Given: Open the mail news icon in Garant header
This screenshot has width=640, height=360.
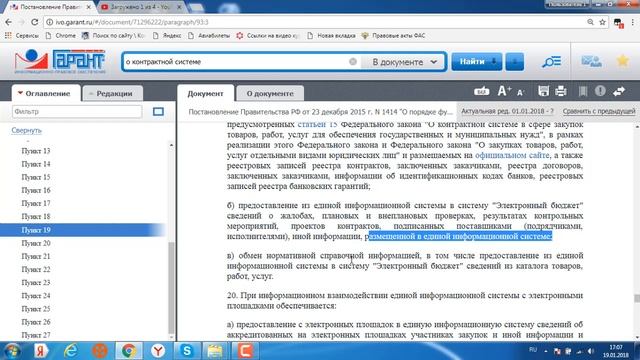Looking at the screenshot, I should pyautogui.click(x=591, y=61).
